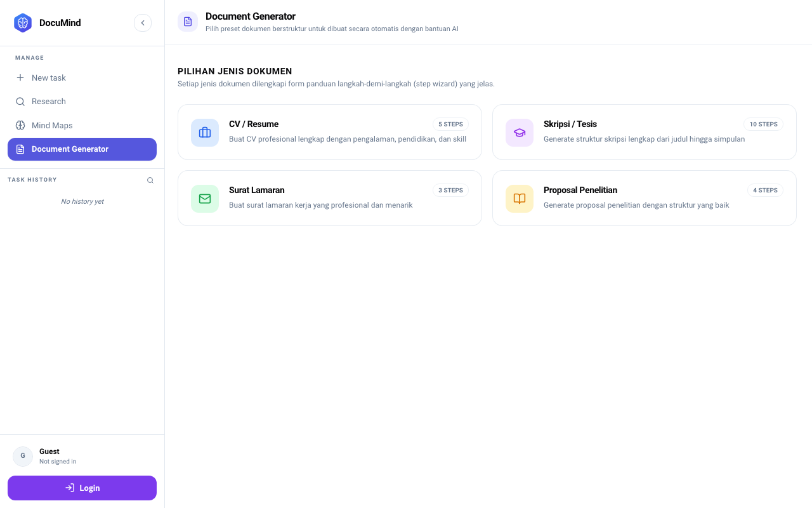Click the Login button
This screenshot has height=508, width=812.
[x=82, y=488]
